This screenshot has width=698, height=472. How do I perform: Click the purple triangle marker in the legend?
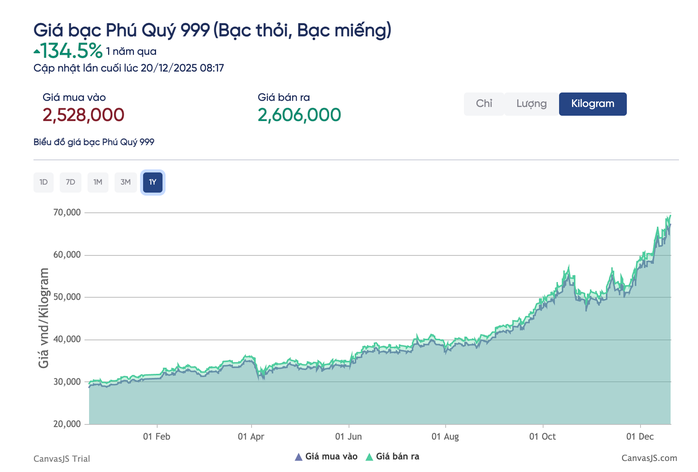pos(298,457)
